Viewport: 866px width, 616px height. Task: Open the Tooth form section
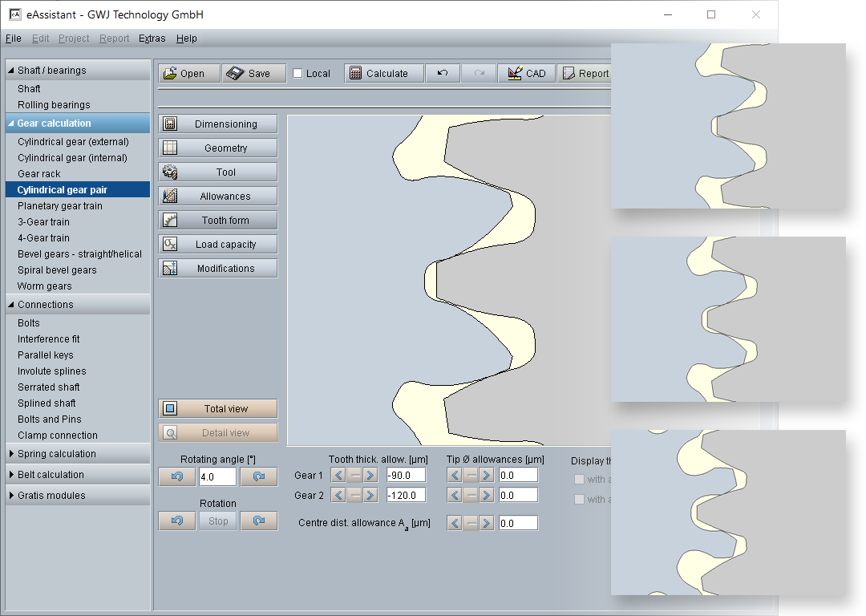pyautogui.click(x=218, y=221)
